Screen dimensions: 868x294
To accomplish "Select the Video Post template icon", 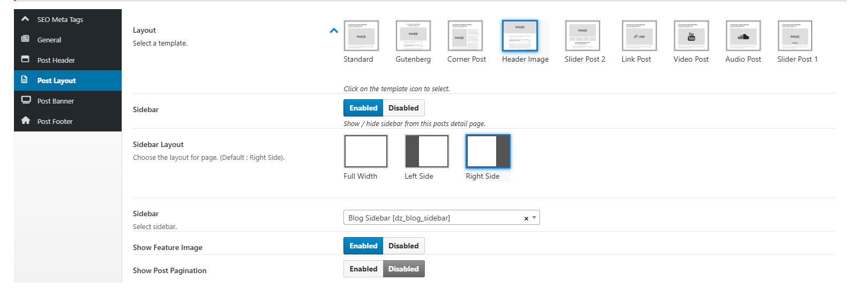I will [691, 35].
